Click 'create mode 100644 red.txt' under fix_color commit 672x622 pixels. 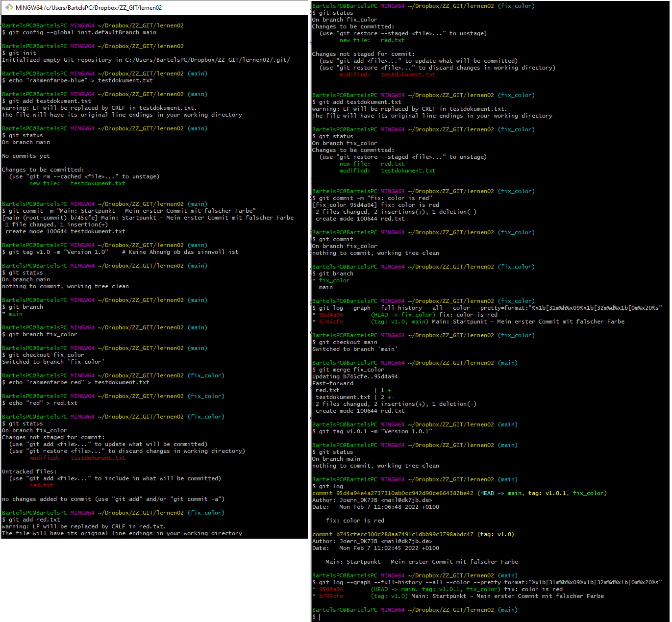click(360, 219)
